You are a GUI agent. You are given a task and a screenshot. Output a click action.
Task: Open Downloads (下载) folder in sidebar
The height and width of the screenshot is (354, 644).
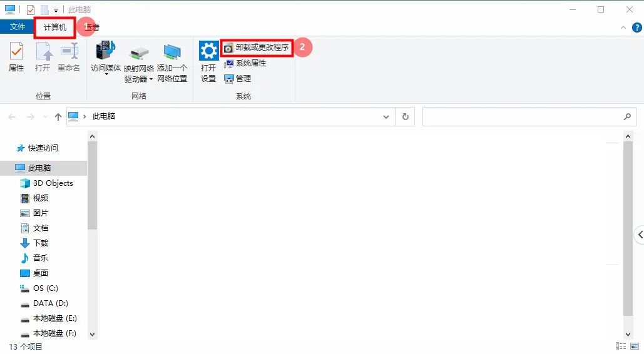[35, 243]
